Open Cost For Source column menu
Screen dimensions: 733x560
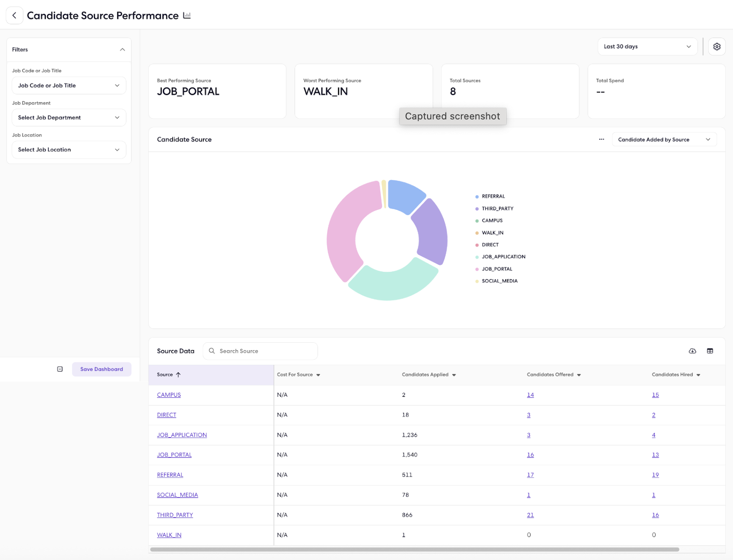pos(318,375)
